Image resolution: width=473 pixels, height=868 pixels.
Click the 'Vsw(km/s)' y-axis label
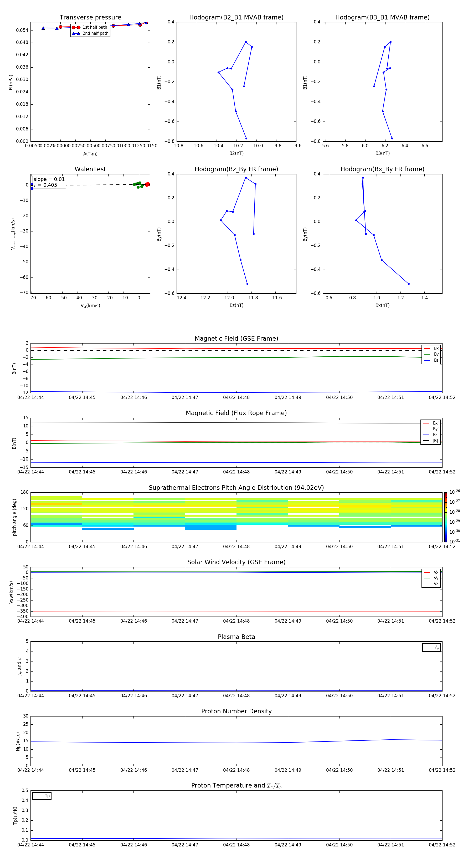click(x=11, y=592)
